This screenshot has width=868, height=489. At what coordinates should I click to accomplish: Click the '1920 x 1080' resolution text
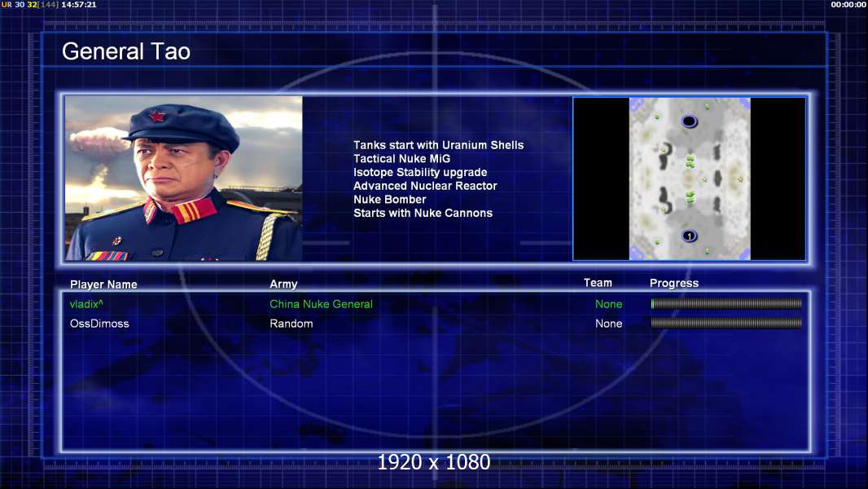(433, 462)
